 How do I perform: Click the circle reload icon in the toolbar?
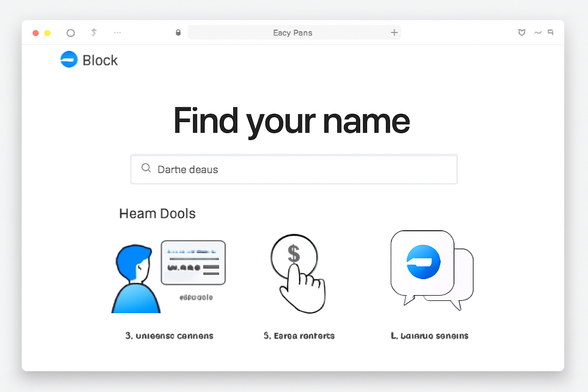[70, 33]
